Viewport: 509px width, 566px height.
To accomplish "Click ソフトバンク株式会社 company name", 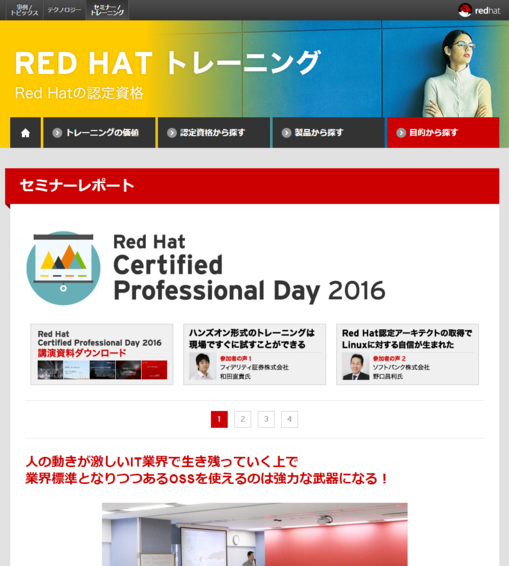I will tap(401, 367).
